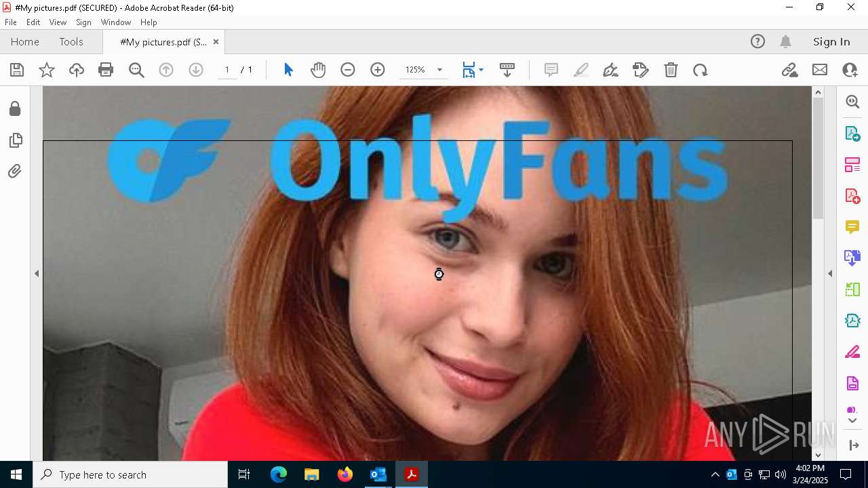The image size is (868, 488).
Task: Click the Sign In link
Action: pyautogui.click(x=831, y=42)
